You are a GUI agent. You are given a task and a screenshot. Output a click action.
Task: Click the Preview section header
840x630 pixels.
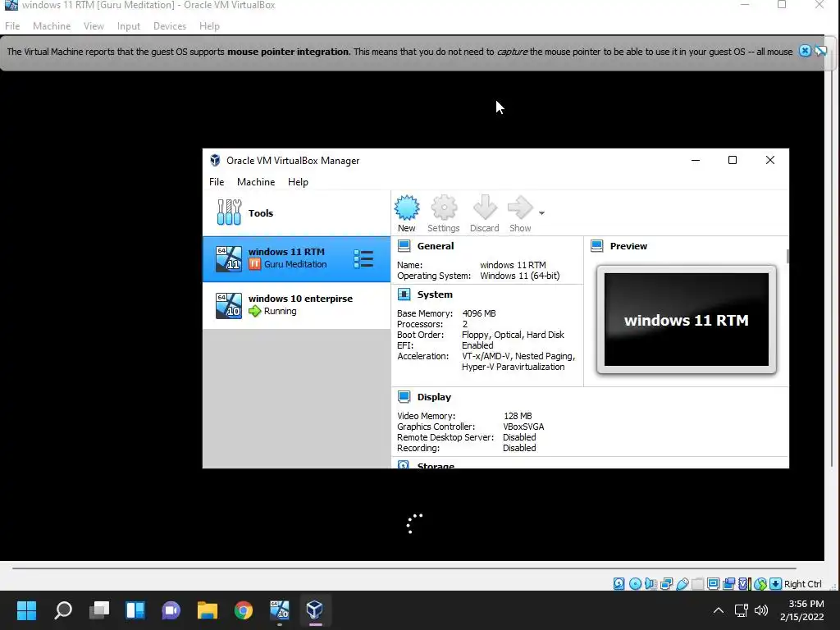coord(628,246)
